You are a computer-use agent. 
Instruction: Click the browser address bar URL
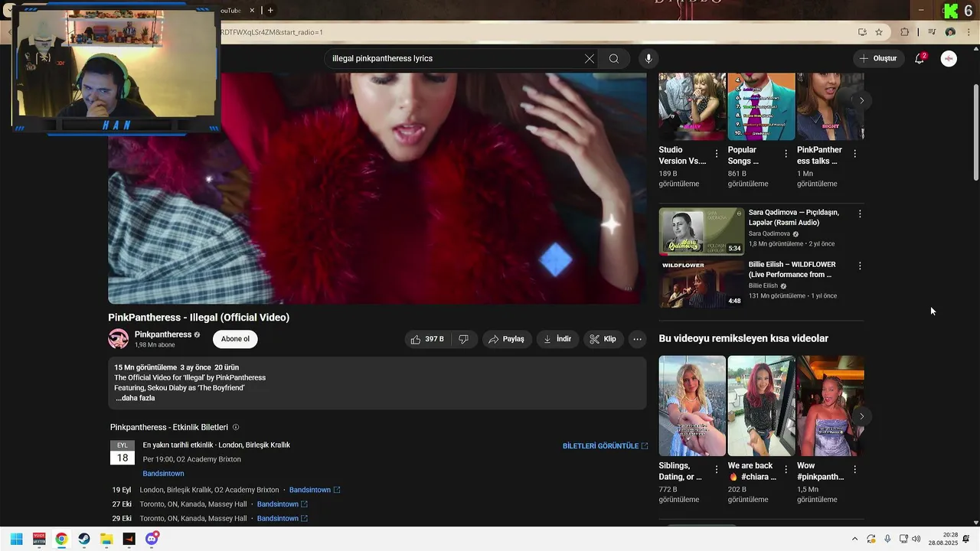click(x=272, y=32)
